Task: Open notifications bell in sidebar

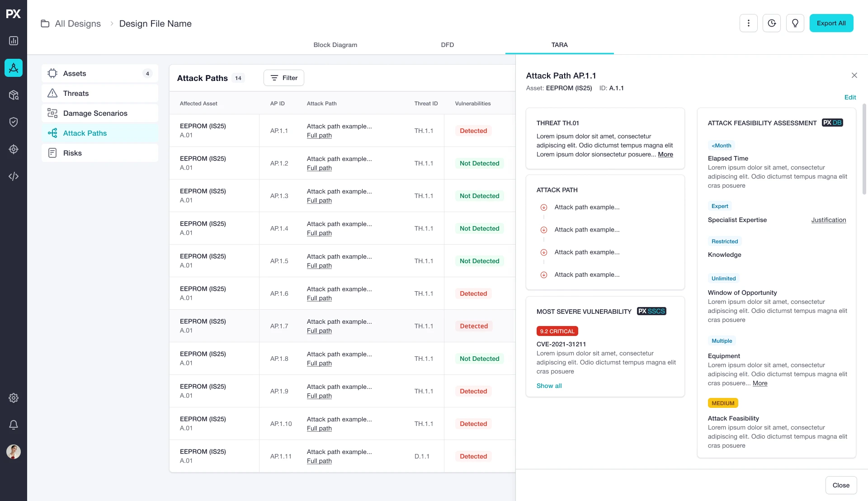Action: tap(14, 425)
